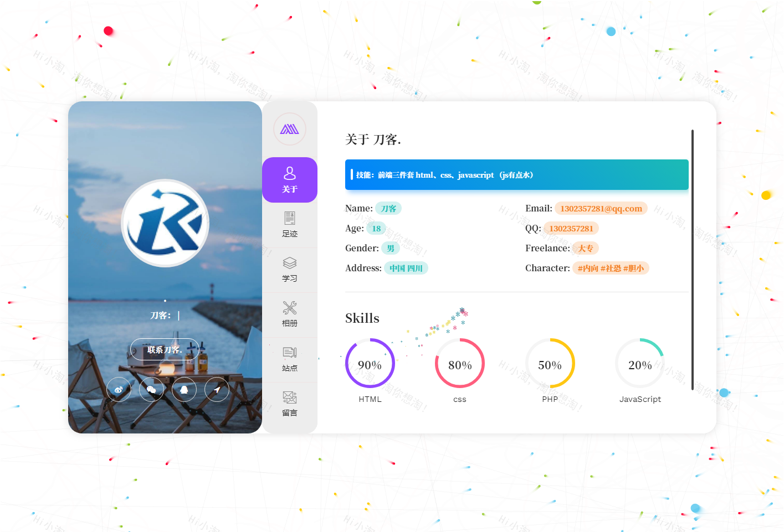Click the 80% CSS skill circle
The image size is (784, 532).
[x=460, y=363]
